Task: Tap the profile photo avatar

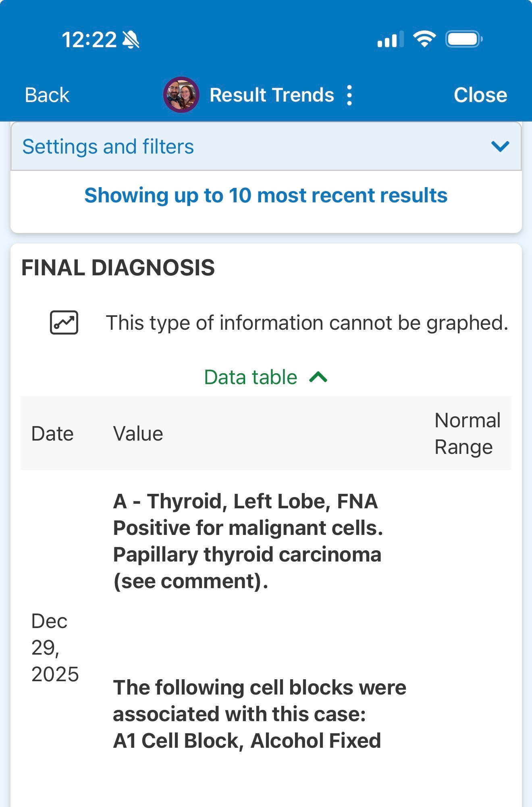Action: pos(181,95)
